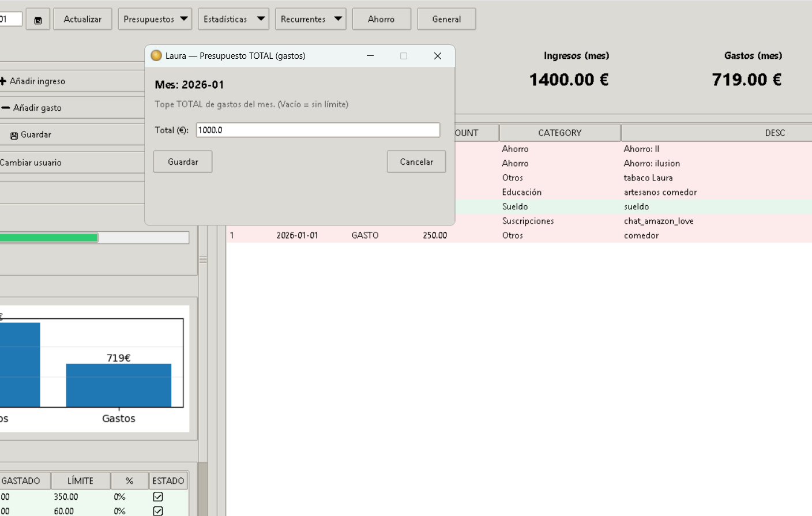The image size is (812, 516).
Task: Open the Ahorro section
Action: [x=381, y=19]
